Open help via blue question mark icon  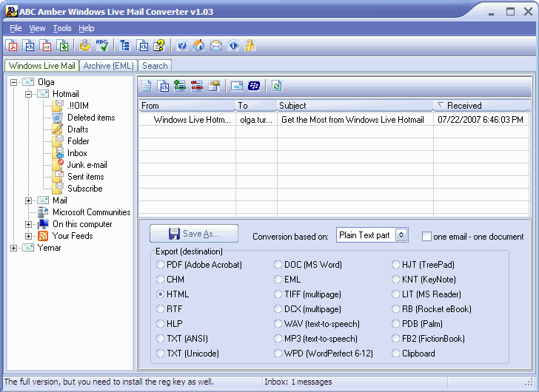click(x=182, y=45)
